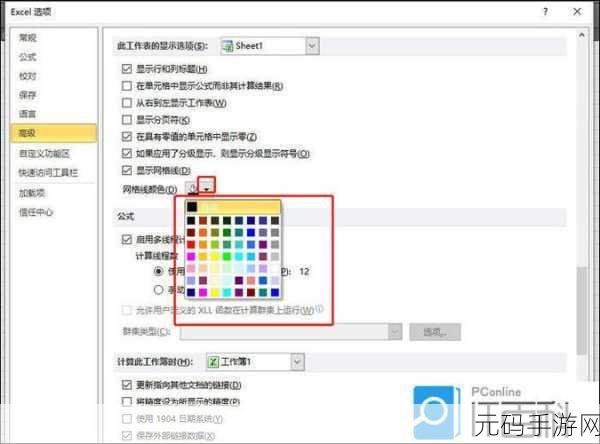Pick the orange swatch in second palette row
Image resolution: width=600 pixels, height=444 pixels.
pos(203,232)
